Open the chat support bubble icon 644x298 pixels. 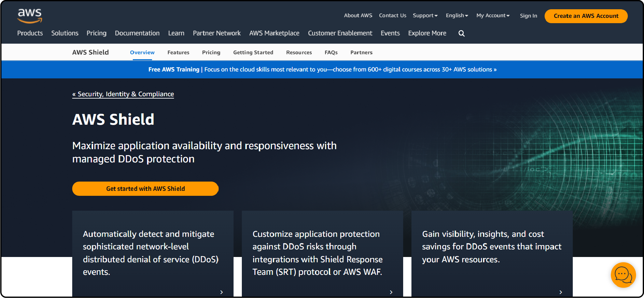pos(623,275)
